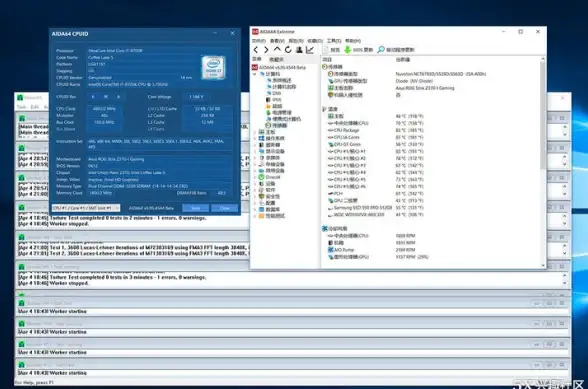Click the 温度 temperature section header
588x389 pixels.
[333, 109]
